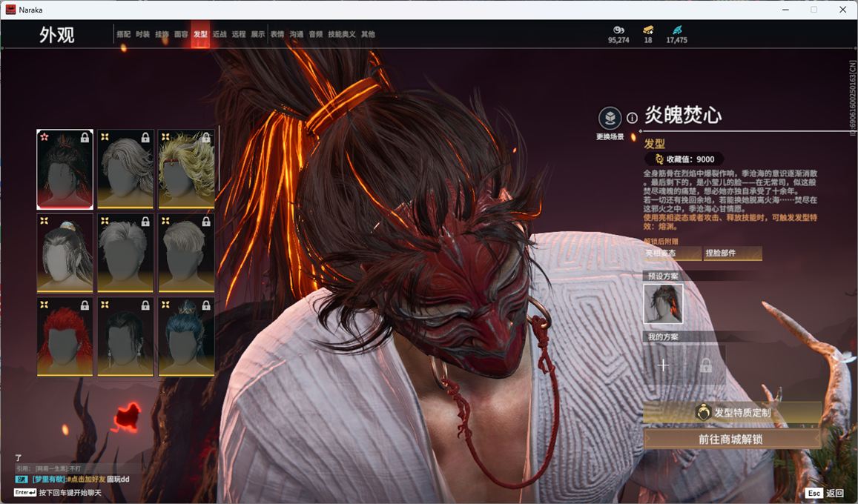
Task: Open 发型特质定制 customization
Action: click(x=732, y=413)
